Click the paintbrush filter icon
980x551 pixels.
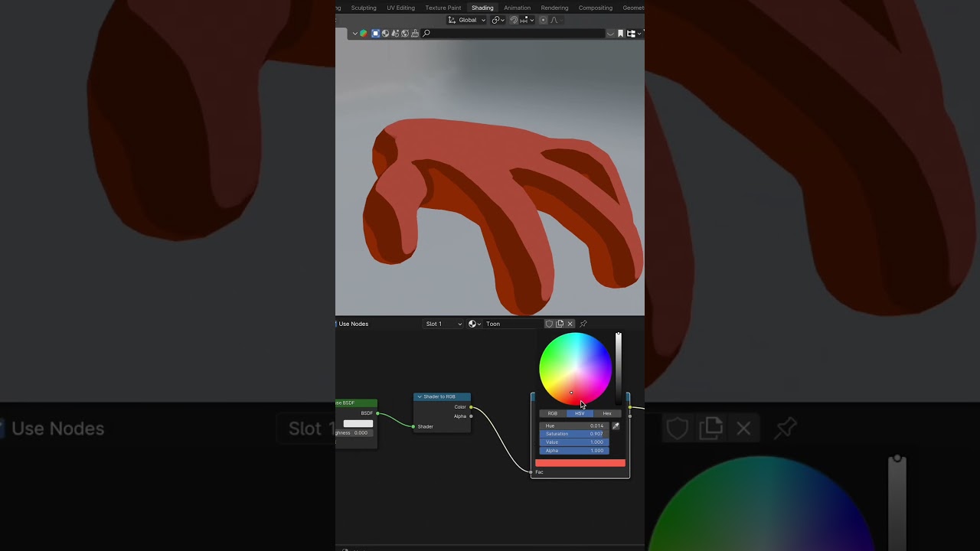pos(415,34)
